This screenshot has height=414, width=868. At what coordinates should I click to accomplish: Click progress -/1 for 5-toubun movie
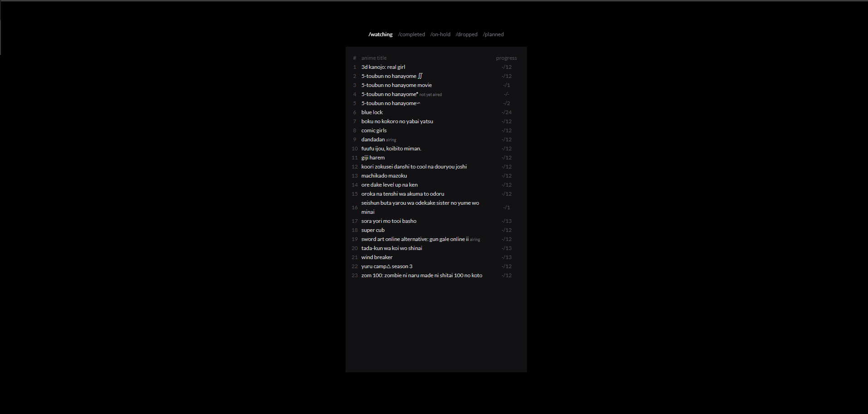(507, 85)
